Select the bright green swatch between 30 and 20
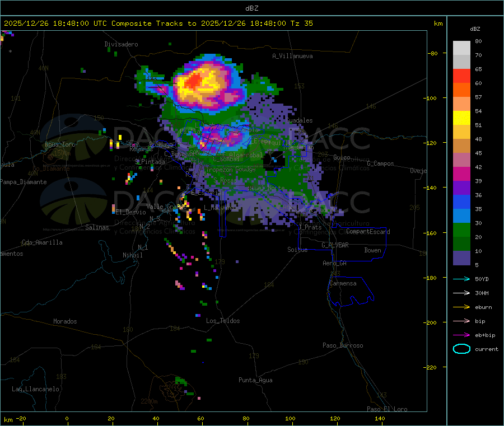The height and width of the screenshot is (426, 504). (x=461, y=230)
